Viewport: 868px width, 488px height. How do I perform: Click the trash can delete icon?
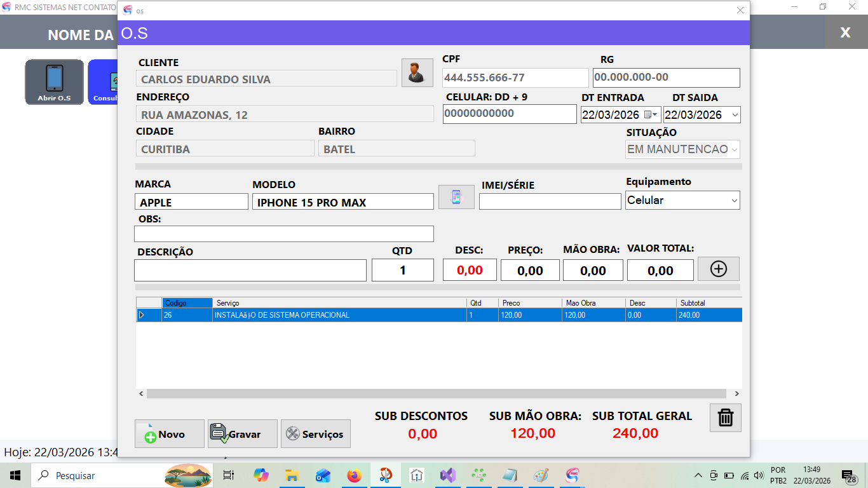(725, 418)
